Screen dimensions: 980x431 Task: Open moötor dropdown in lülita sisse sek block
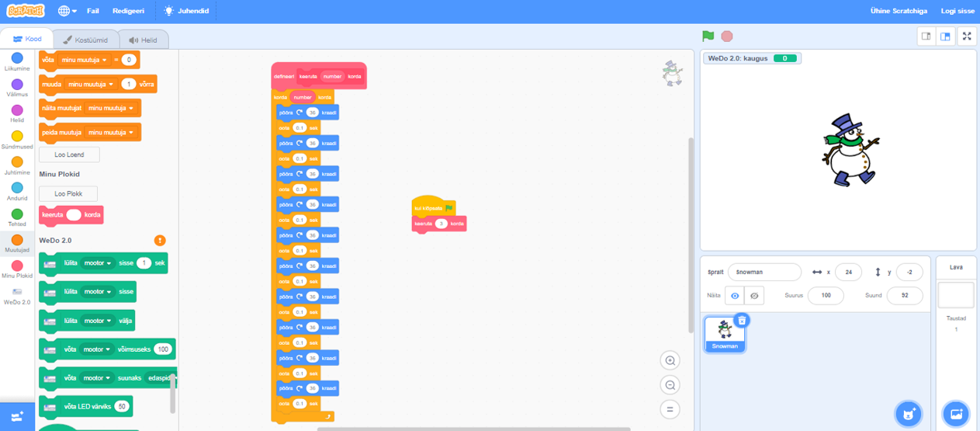click(x=98, y=263)
